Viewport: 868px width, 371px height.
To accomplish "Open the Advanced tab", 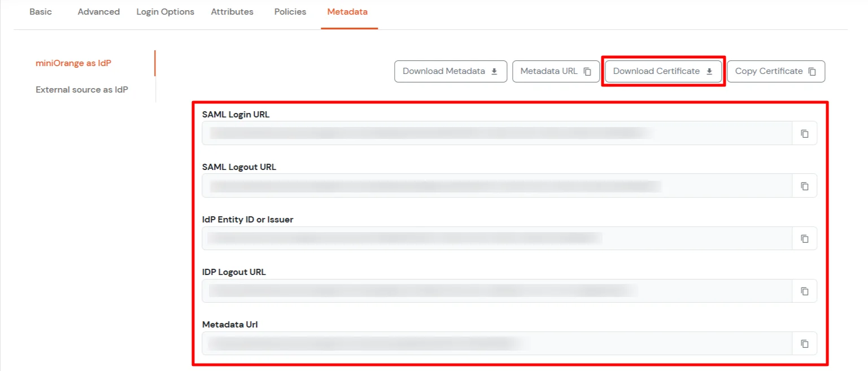I will click(98, 11).
